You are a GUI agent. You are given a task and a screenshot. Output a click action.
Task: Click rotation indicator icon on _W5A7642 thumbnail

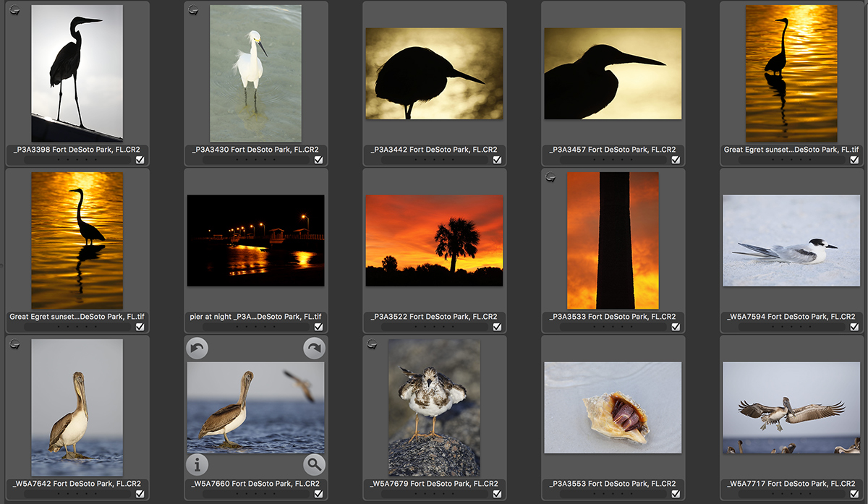pyautogui.click(x=16, y=344)
